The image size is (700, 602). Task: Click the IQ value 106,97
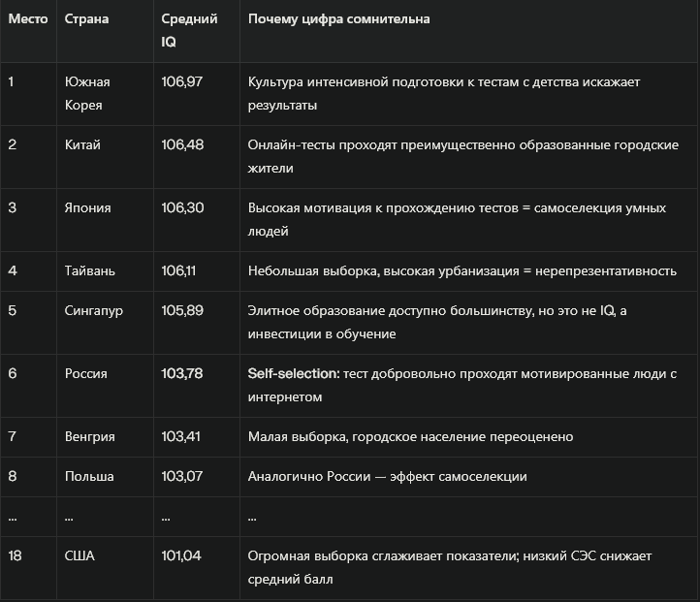(x=182, y=81)
